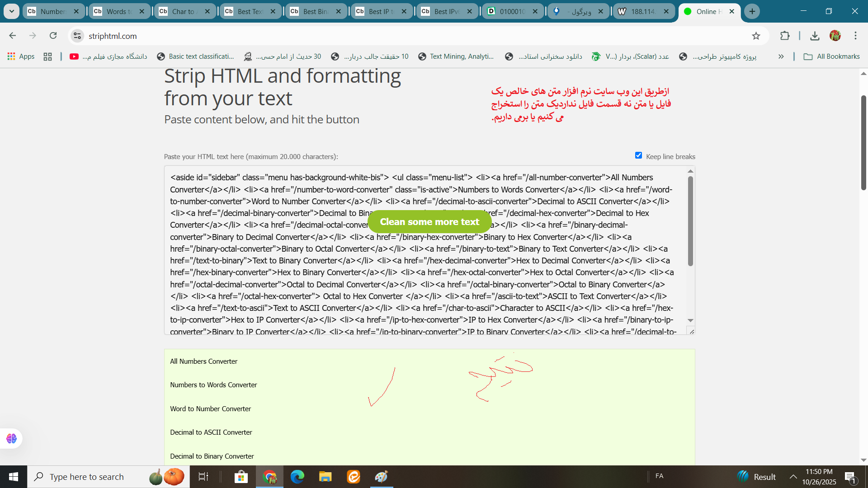Viewport: 868px width, 488px height.
Task: Open site information icon in address bar
Action: [77, 36]
